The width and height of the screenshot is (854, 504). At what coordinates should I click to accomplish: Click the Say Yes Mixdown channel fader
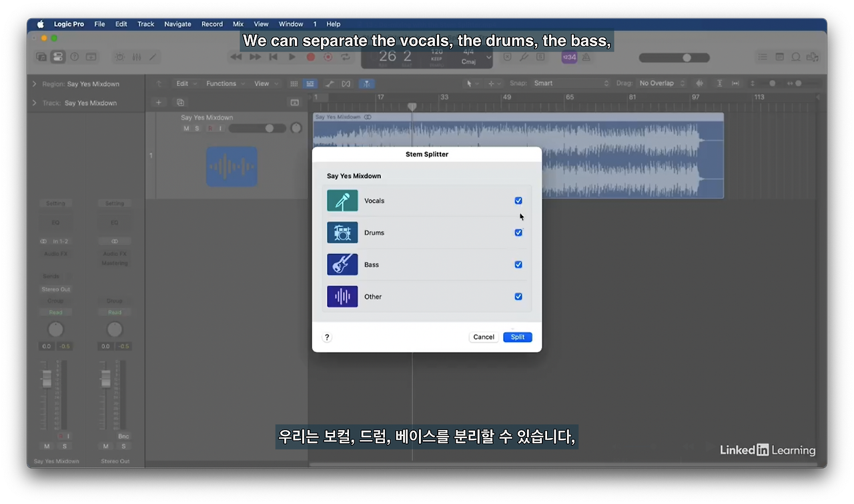pyautogui.click(x=47, y=379)
